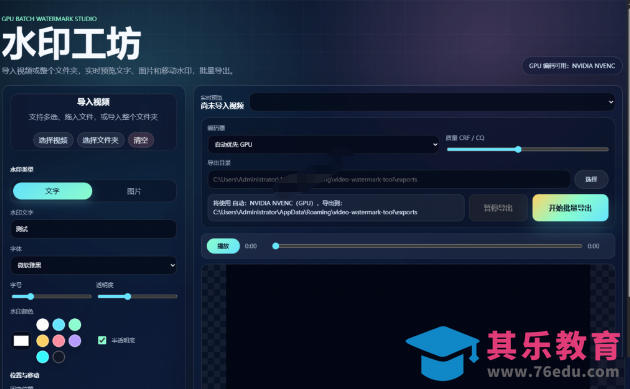Open the font dropdown 微软雅黑
This screenshot has height=389, width=630.
[x=93, y=265]
